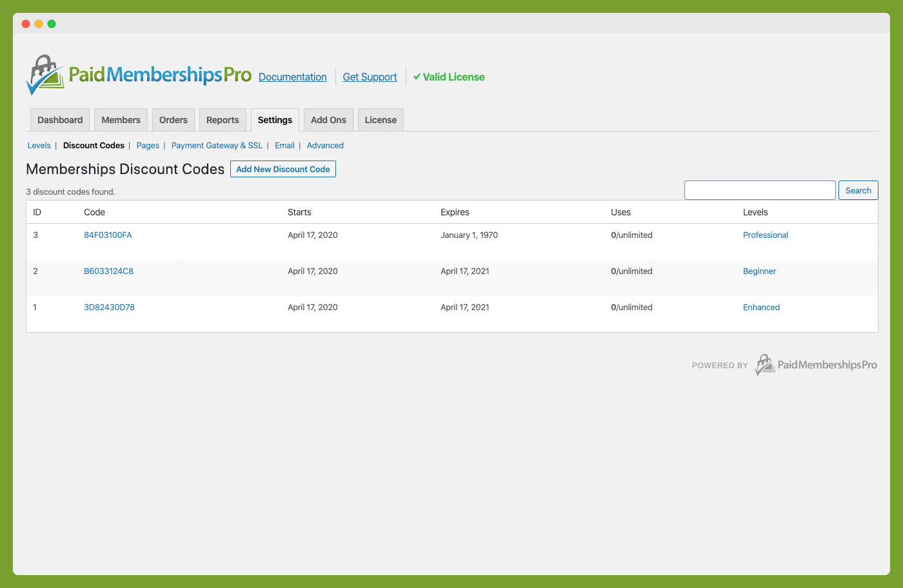Viewport: 903px width, 588px height.
Task: Click the Starts column header
Action: pos(299,212)
